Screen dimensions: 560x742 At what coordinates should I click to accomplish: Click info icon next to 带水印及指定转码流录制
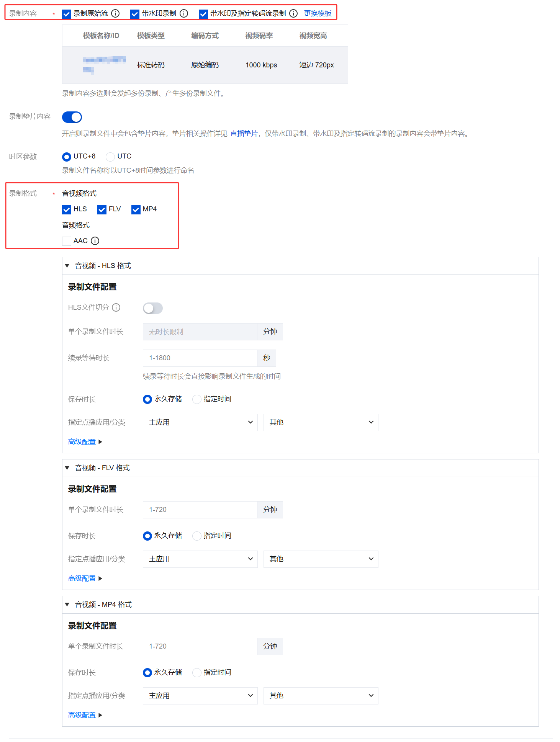click(293, 13)
